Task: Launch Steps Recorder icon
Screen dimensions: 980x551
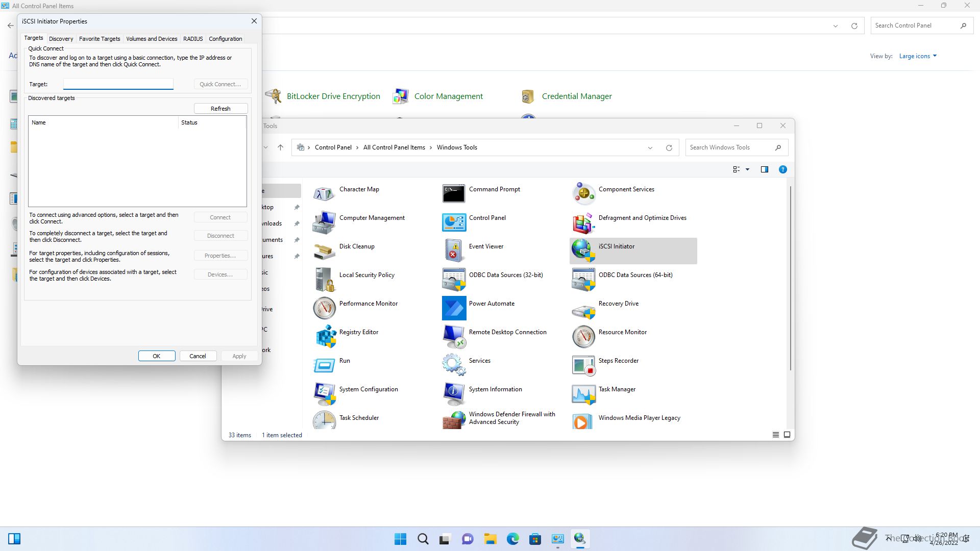Action: click(x=583, y=365)
